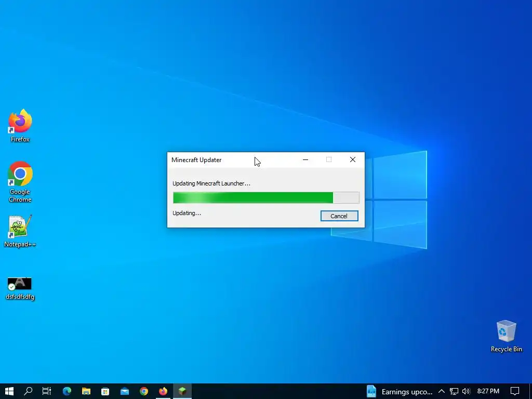
Task: Open the Mail app from the taskbar
Action: 125,391
